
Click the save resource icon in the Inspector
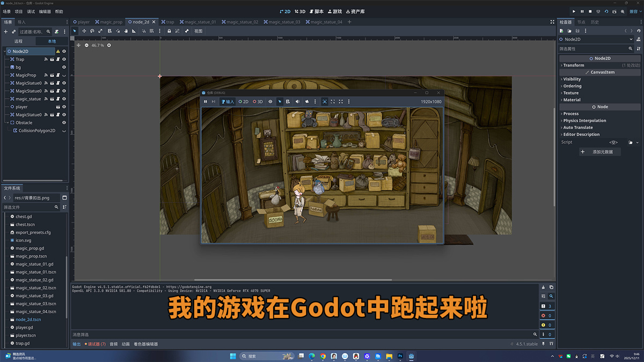pyautogui.click(x=577, y=31)
